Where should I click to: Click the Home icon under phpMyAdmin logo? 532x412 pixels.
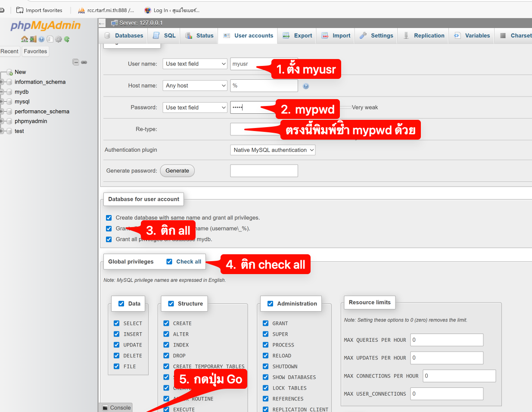coord(25,39)
